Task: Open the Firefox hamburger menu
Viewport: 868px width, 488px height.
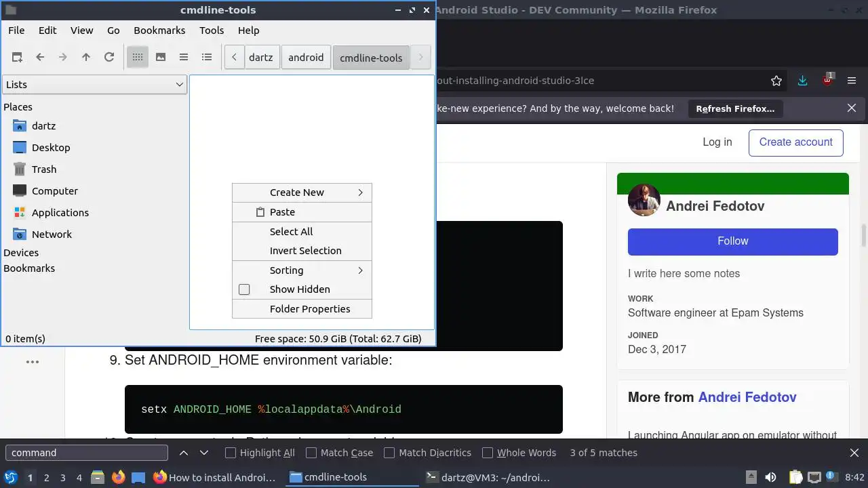Action: coord(852,81)
